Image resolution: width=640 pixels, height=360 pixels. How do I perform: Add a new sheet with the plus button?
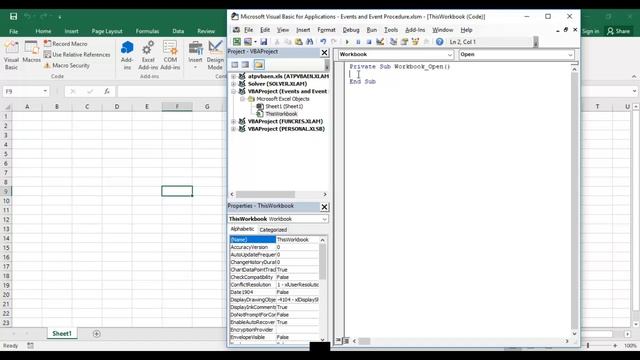click(96, 334)
